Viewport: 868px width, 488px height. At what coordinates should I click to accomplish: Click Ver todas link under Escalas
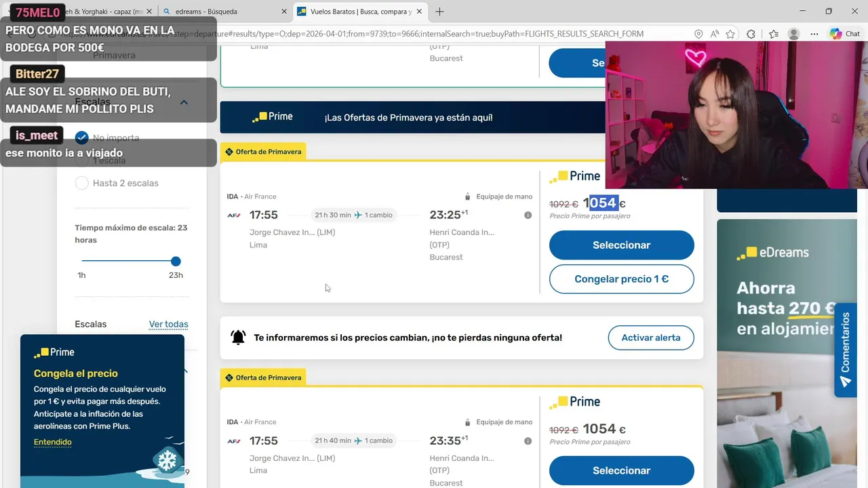click(168, 324)
